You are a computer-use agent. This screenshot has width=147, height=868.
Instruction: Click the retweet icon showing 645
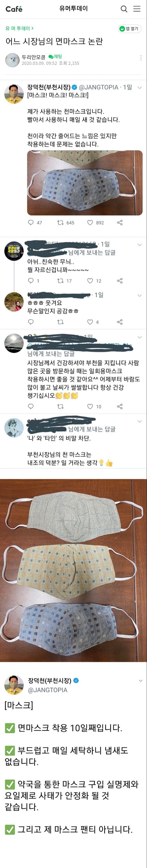pos(61,222)
